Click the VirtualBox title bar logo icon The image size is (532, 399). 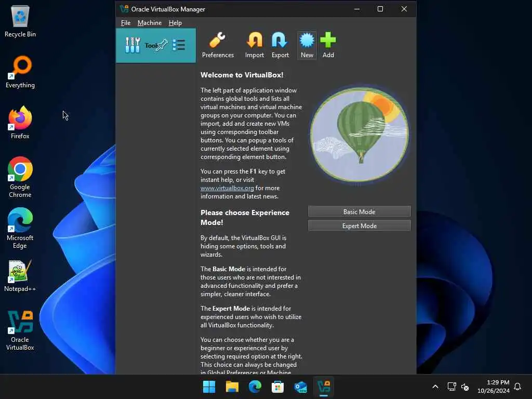tap(124, 9)
